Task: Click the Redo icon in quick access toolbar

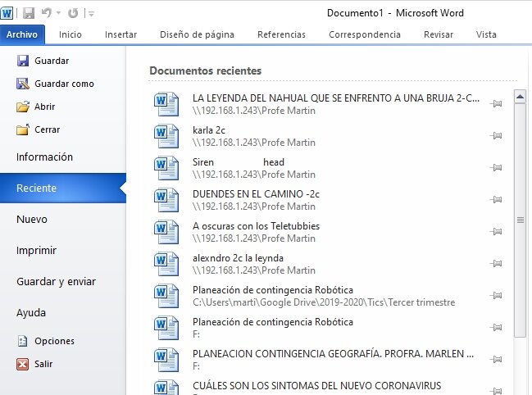Action: (73, 13)
